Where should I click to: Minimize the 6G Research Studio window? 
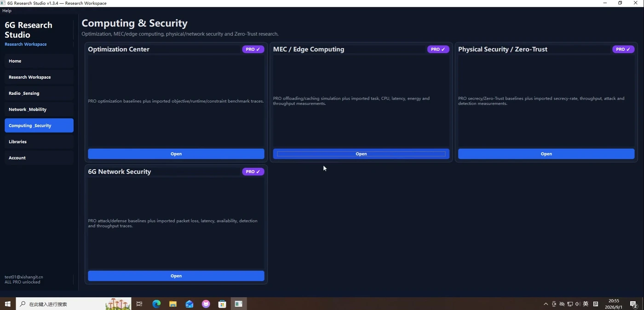coord(605,3)
